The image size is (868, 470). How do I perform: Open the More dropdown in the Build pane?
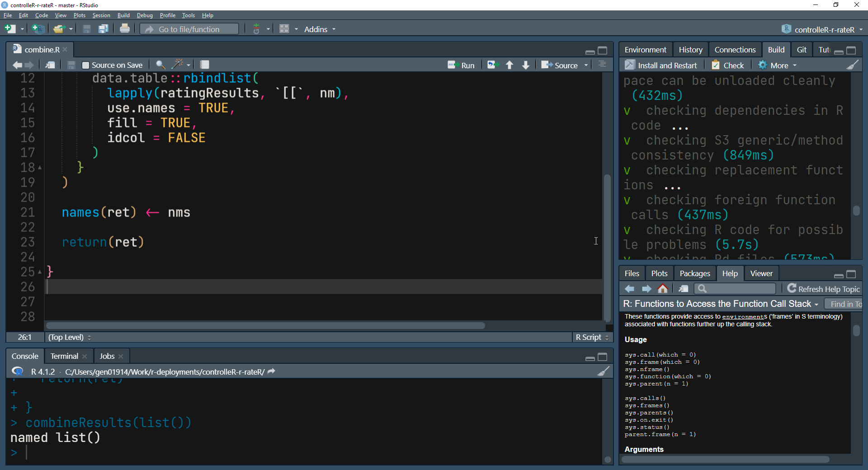777,65
